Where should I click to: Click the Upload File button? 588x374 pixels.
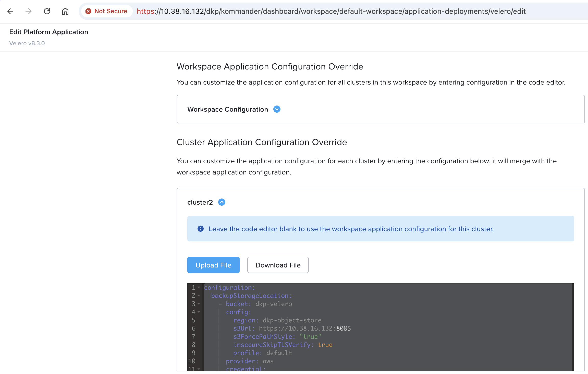[x=213, y=265]
